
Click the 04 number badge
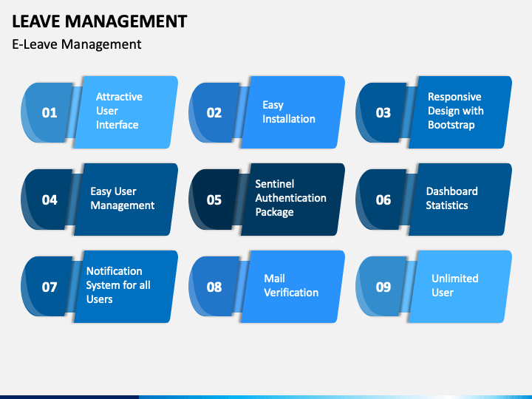(x=47, y=199)
